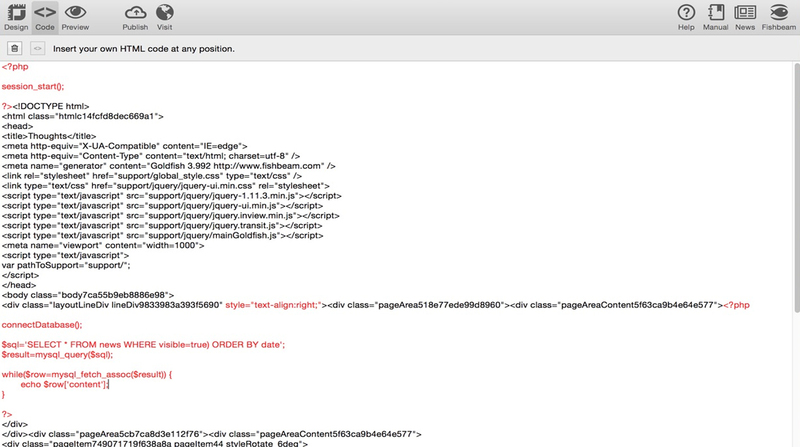Click the 'style="text-align:right;"' red text

tap(273, 305)
